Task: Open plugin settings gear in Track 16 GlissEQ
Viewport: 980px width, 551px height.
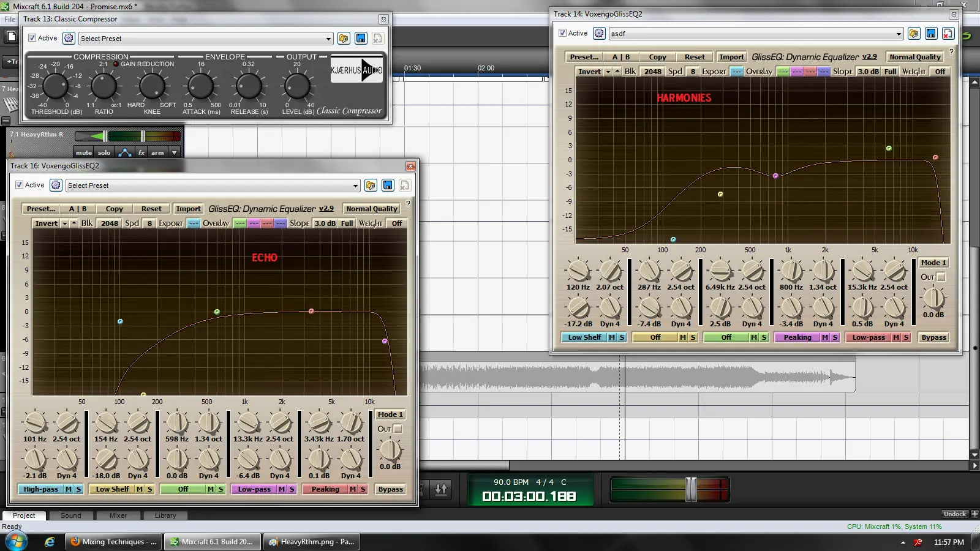Action: click(56, 185)
